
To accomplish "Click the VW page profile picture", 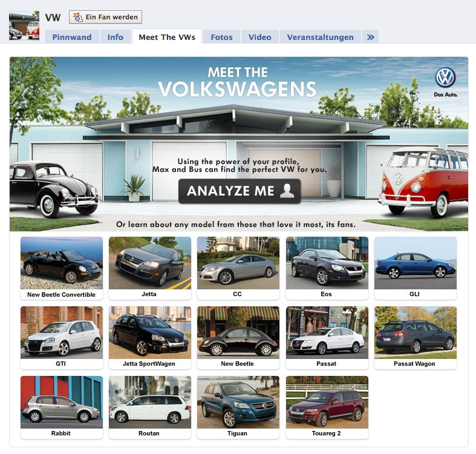I will pyautogui.click(x=24, y=25).
